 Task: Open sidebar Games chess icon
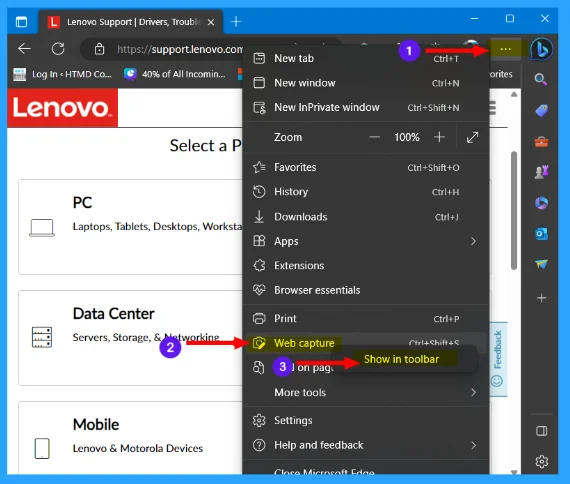pyautogui.click(x=541, y=172)
